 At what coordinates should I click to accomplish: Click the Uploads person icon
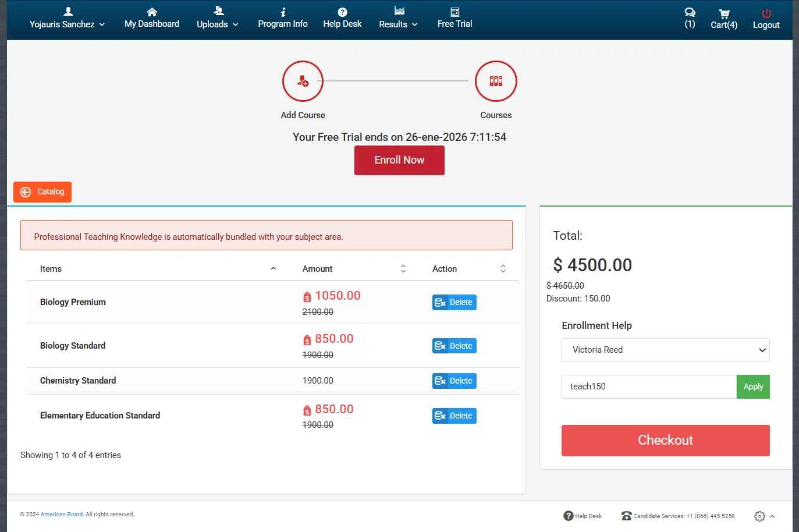pos(218,10)
